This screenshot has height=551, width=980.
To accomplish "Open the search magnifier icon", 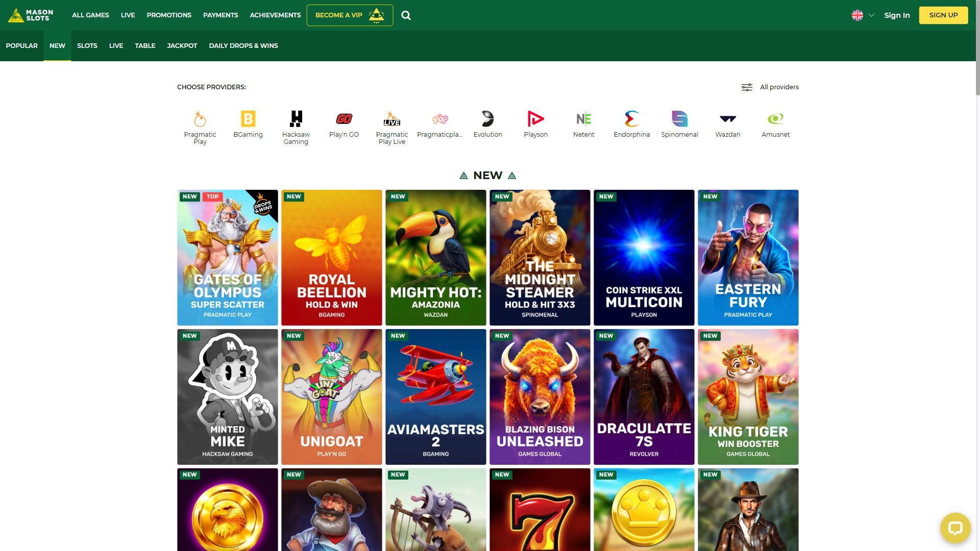I will point(406,15).
